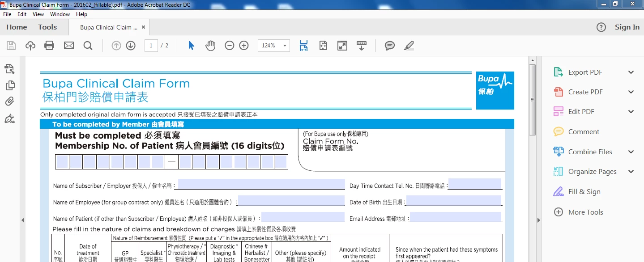Open Edit PDF tool
Image resolution: width=644 pixels, height=262 pixels.
tap(581, 112)
